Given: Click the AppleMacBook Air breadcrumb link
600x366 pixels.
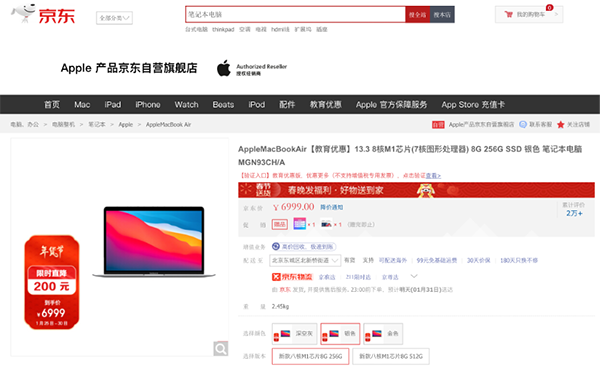Looking at the screenshot, I should coord(168,124).
